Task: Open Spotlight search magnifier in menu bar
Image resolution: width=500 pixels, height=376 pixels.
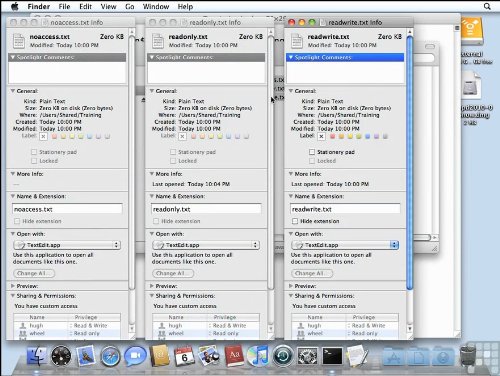Action: [x=487, y=6]
